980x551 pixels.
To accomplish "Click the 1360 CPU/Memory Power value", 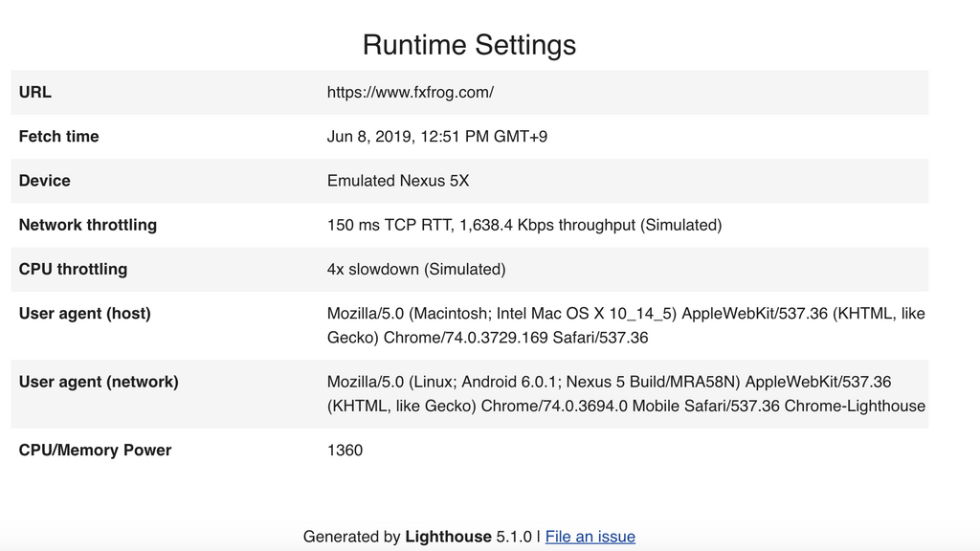I will (x=345, y=450).
